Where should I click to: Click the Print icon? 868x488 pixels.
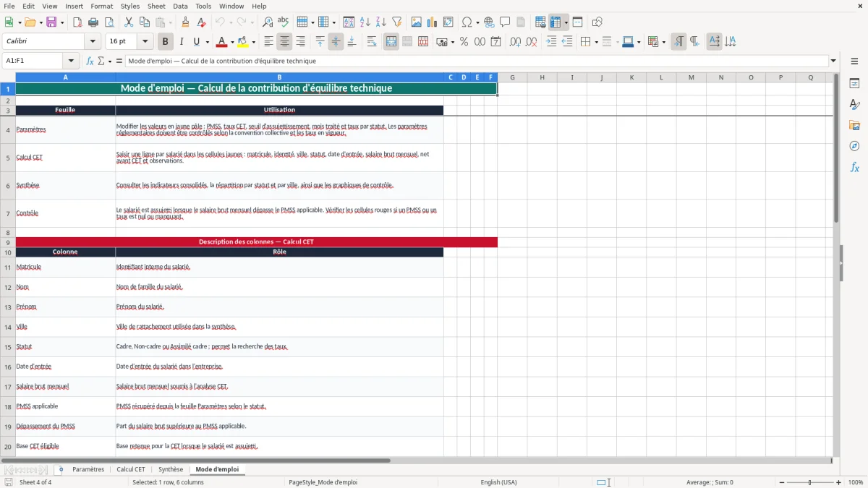tap(93, 22)
